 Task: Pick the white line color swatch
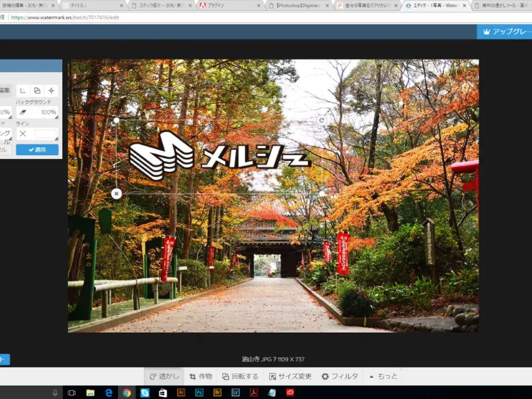click(45, 134)
